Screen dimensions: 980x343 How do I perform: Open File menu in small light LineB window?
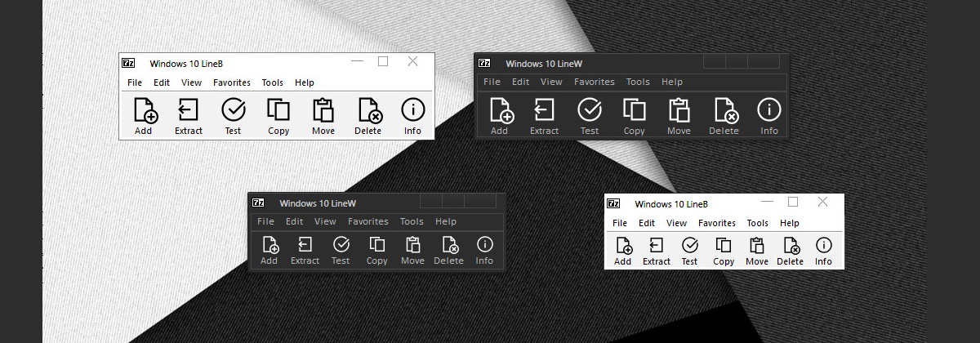point(620,223)
